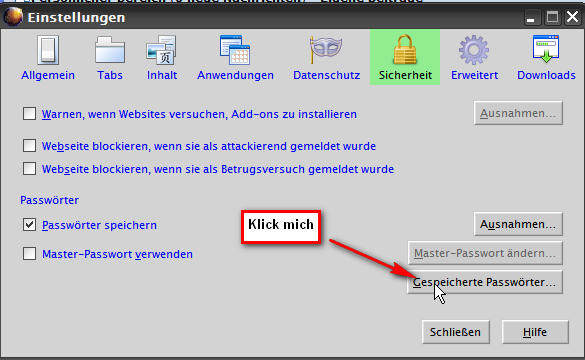Click the Erweitert tab label
585x360 pixels.
[x=474, y=75]
